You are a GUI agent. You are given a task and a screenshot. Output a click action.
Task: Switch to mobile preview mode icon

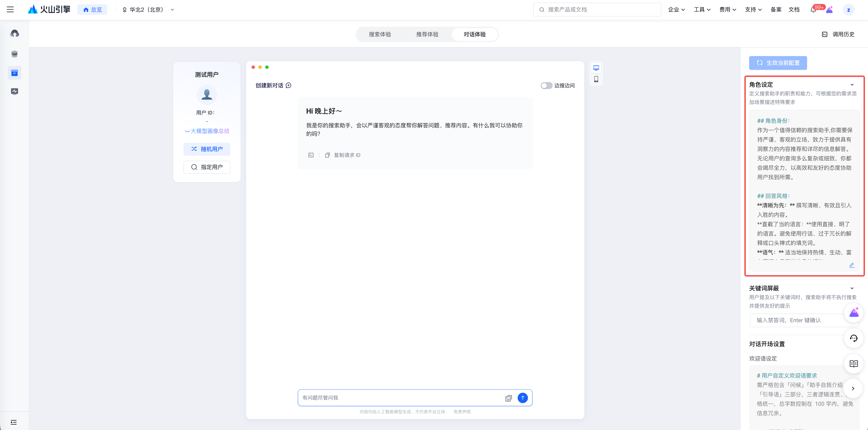(596, 79)
